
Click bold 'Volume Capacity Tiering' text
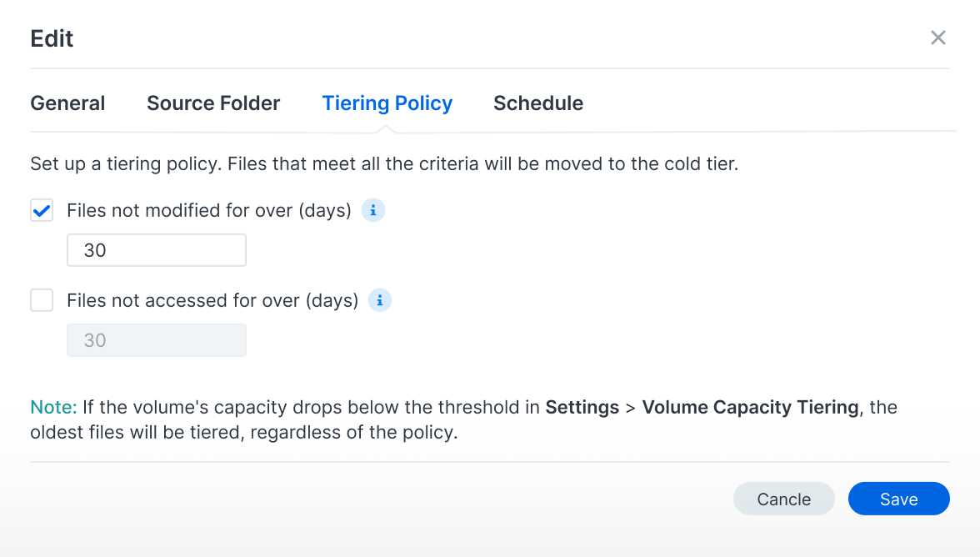click(750, 408)
